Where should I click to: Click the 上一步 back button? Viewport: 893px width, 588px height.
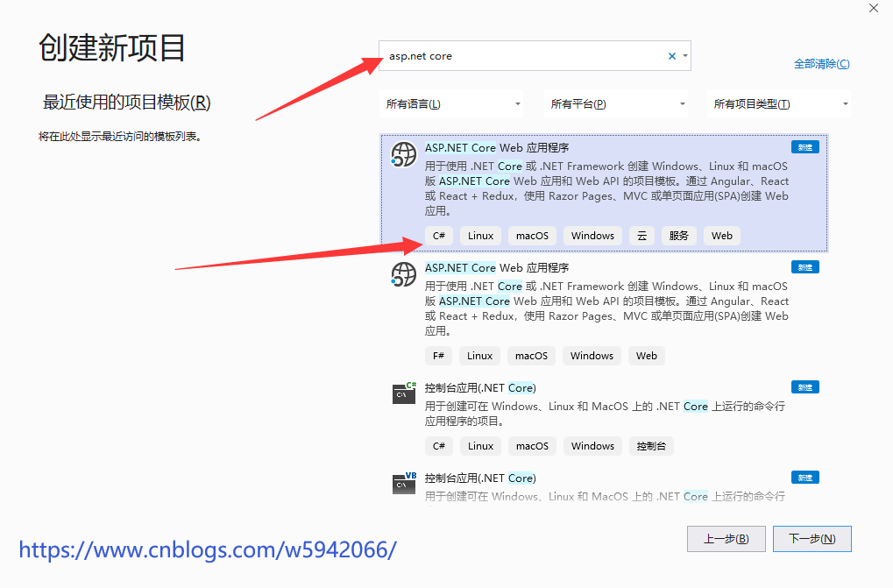pyautogui.click(x=726, y=538)
